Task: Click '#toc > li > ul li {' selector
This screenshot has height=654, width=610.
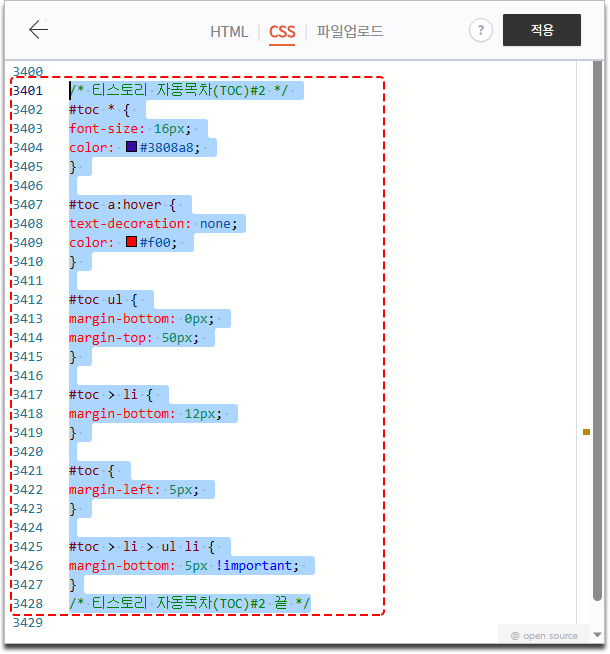Action: pyautogui.click(x=142, y=547)
